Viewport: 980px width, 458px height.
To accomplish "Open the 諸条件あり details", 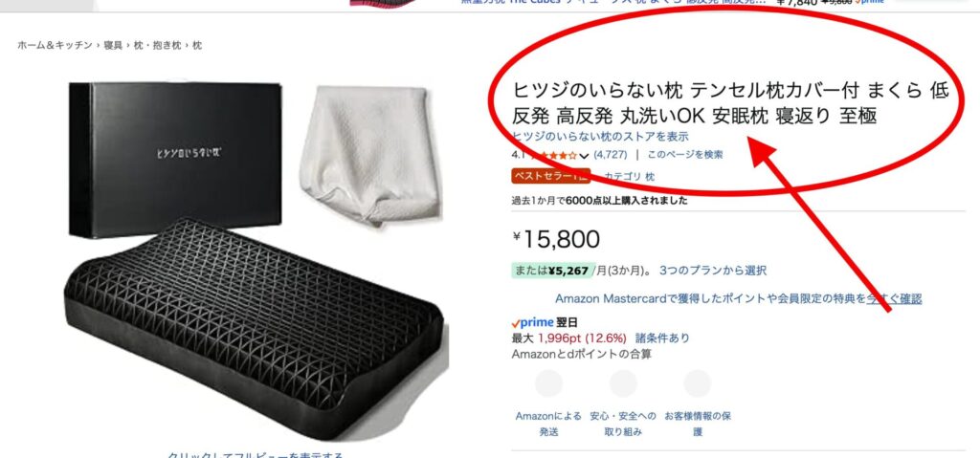I will pos(662,338).
